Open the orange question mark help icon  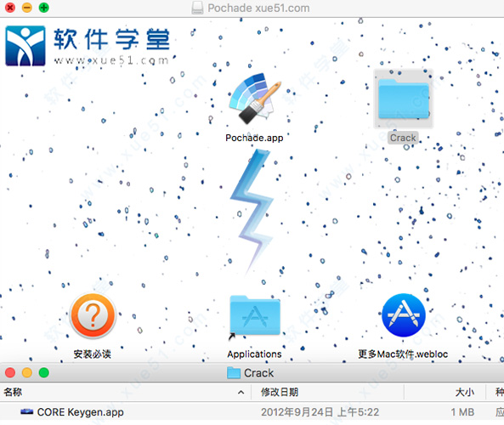[93, 316]
